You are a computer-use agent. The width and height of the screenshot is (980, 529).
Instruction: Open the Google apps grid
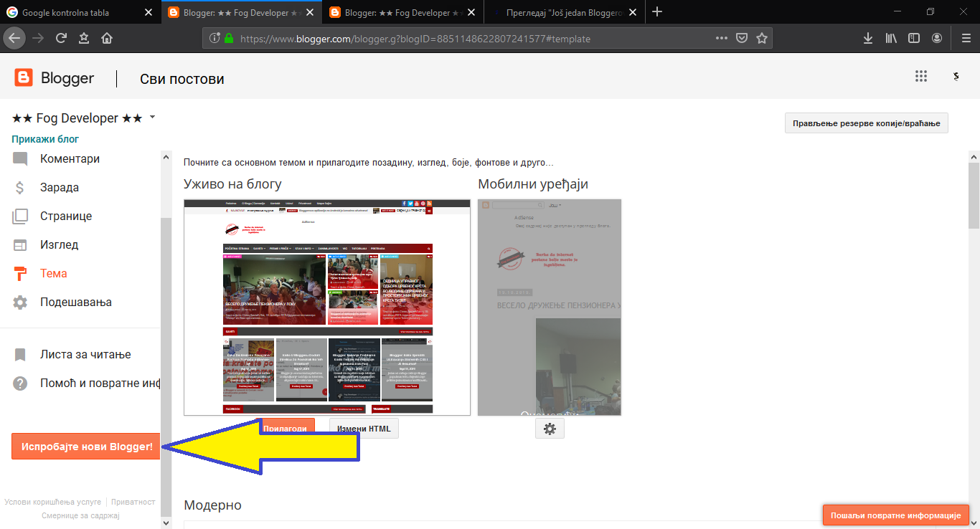point(921,76)
